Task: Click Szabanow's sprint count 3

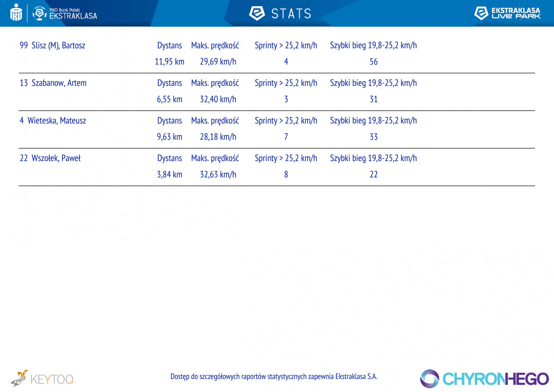Action: (x=286, y=99)
